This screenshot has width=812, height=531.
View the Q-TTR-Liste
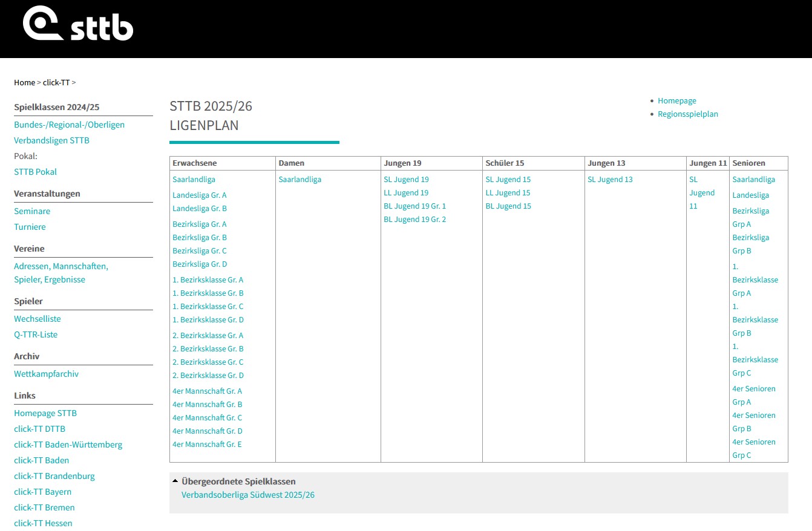coord(36,334)
